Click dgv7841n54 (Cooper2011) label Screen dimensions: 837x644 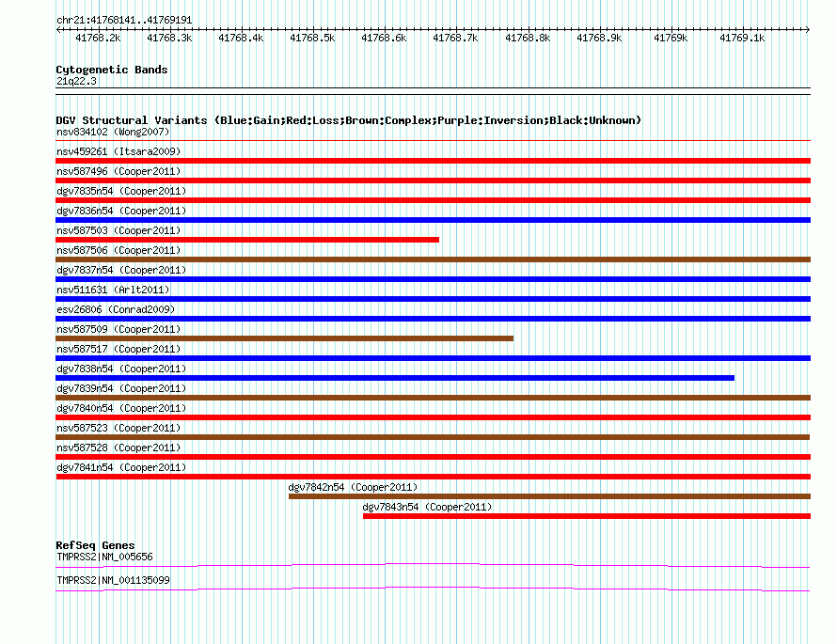click(121, 467)
